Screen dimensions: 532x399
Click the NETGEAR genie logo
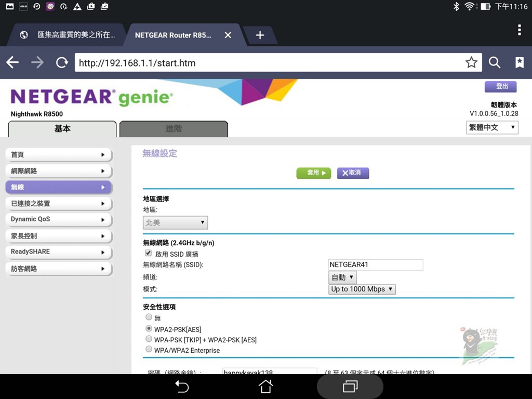(x=91, y=97)
